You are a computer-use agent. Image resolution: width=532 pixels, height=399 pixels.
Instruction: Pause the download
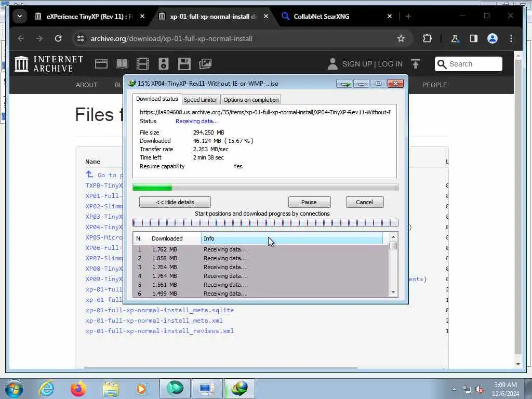click(x=309, y=202)
